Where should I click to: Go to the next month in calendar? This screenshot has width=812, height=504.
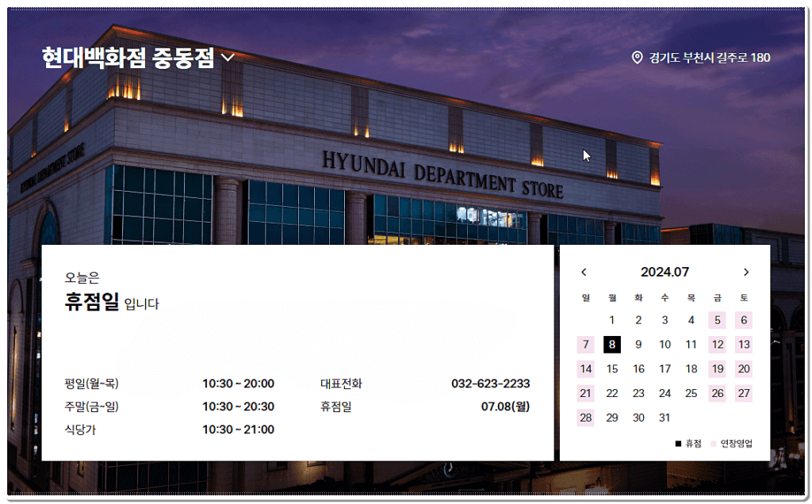coord(746,272)
